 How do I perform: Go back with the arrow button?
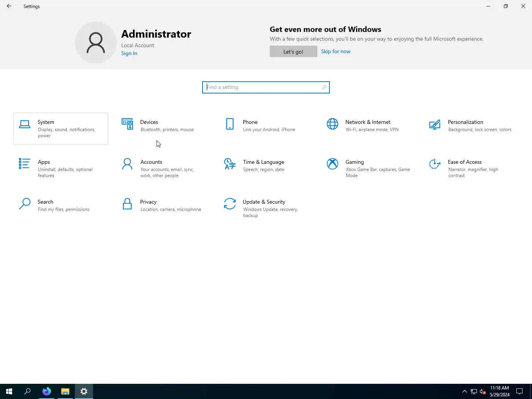[9, 6]
